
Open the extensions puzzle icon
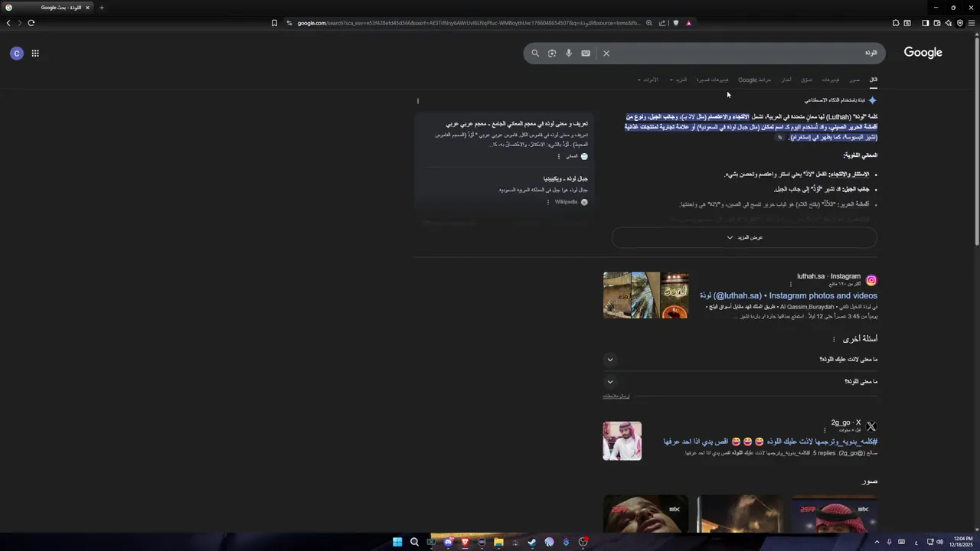tap(896, 23)
